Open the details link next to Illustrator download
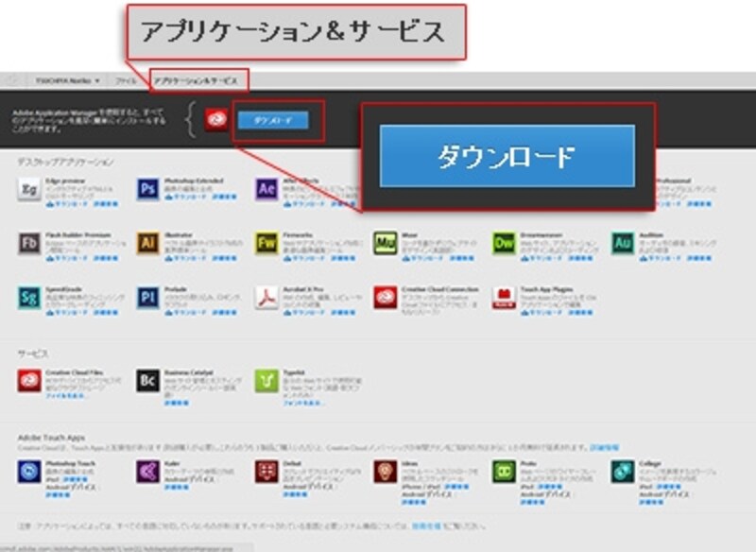Screen dimensions: 756x552 [224, 258]
